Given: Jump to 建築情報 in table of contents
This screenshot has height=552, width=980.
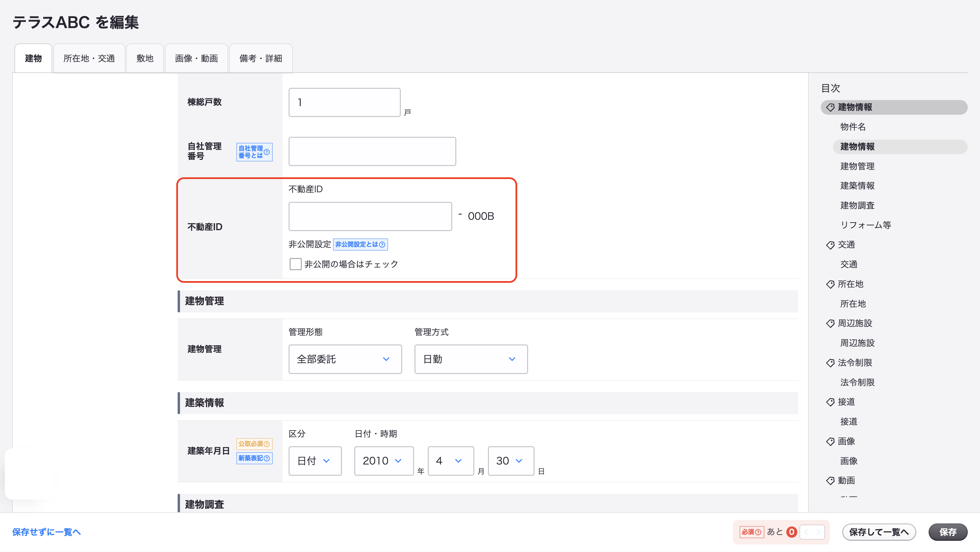Looking at the screenshot, I should pyautogui.click(x=857, y=186).
